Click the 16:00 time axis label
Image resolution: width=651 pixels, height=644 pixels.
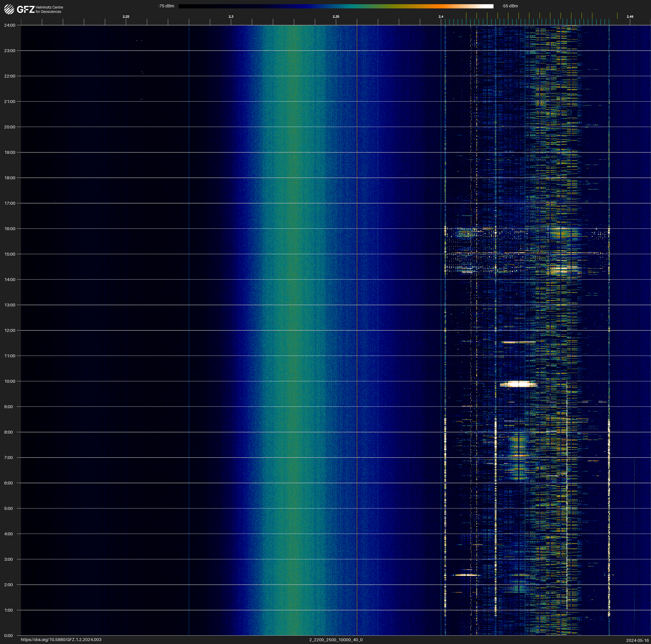point(10,229)
